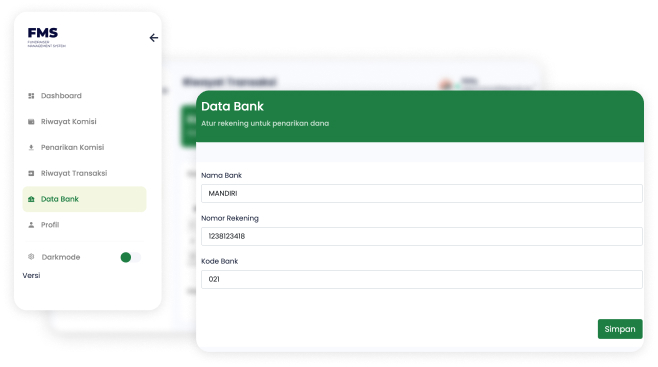Click the Data Bank heading
This screenshot has height=367, width=658.
tap(232, 107)
